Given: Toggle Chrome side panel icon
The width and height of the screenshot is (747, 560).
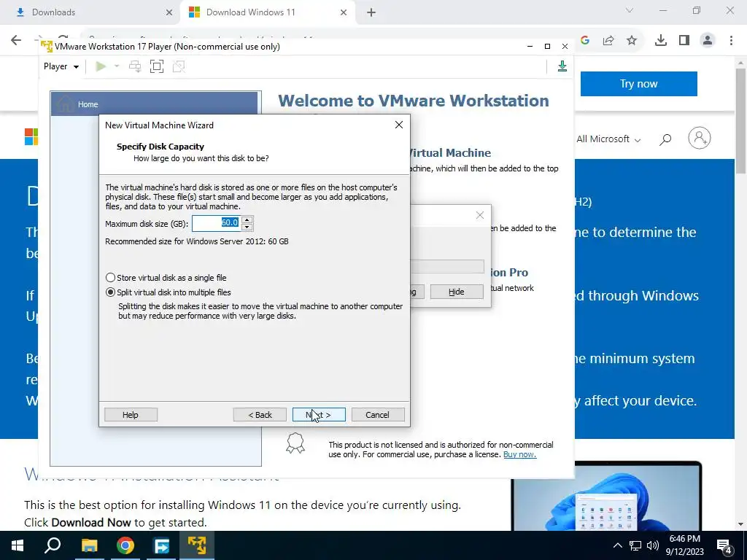Looking at the screenshot, I should [684, 41].
